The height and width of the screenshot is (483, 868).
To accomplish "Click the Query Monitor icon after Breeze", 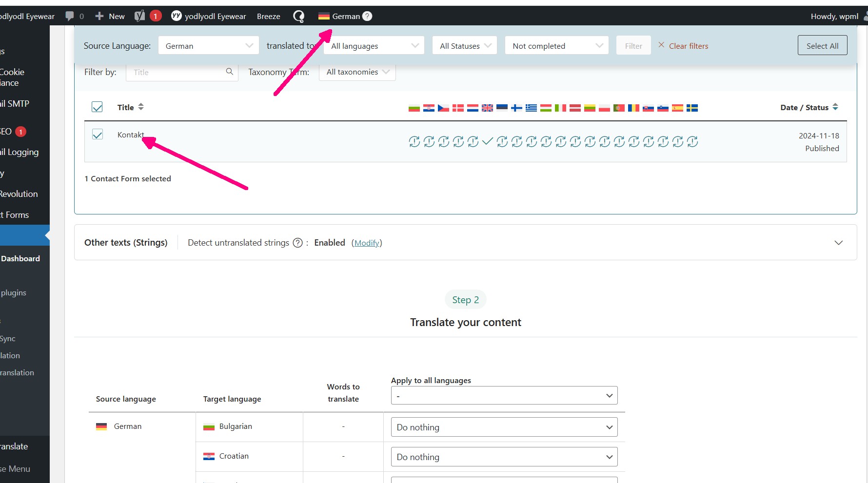I will coord(298,16).
